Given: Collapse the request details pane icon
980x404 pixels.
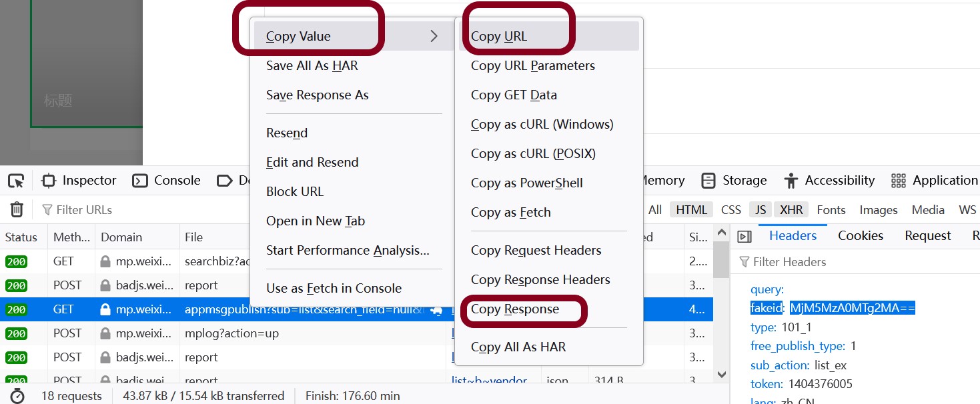Looking at the screenshot, I should 745,236.
